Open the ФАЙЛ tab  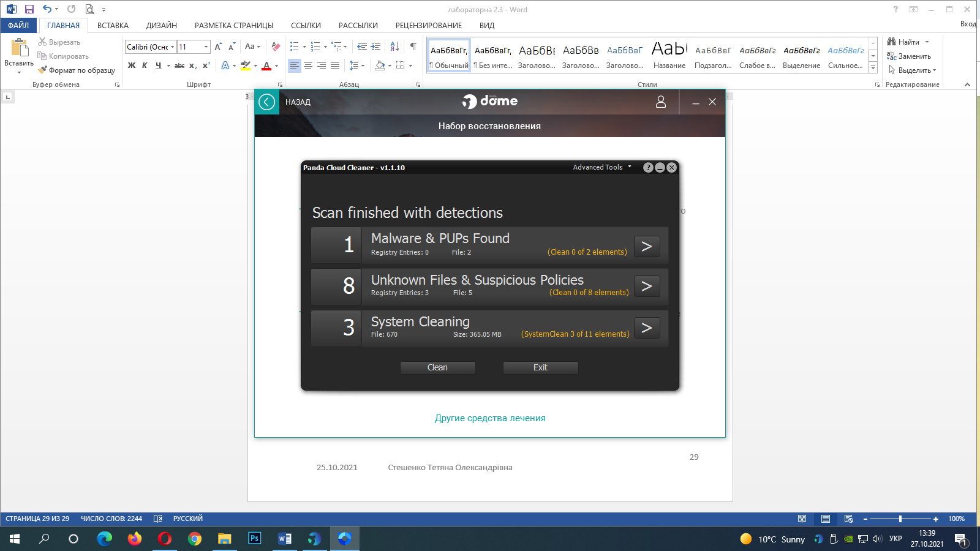point(18,25)
